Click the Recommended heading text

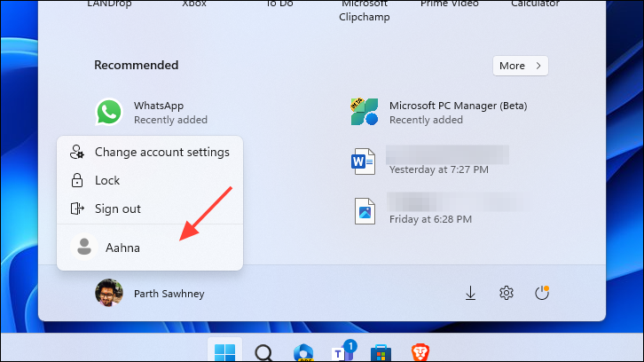coord(137,65)
